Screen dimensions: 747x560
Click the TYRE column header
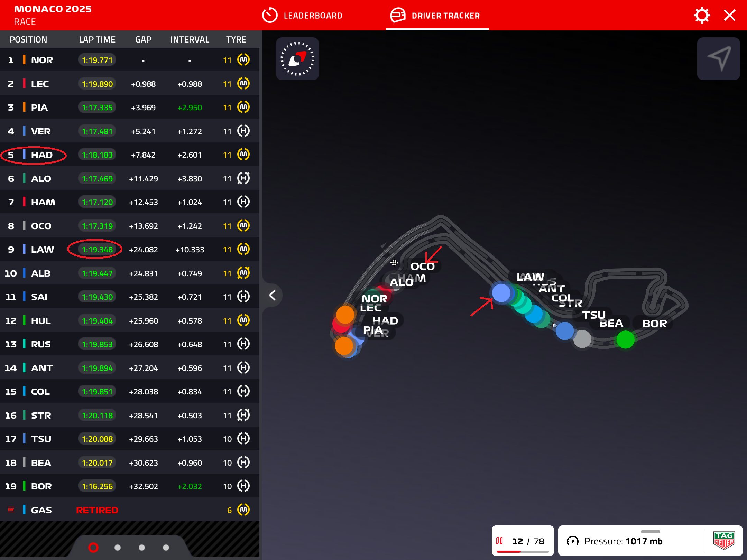tap(236, 40)
